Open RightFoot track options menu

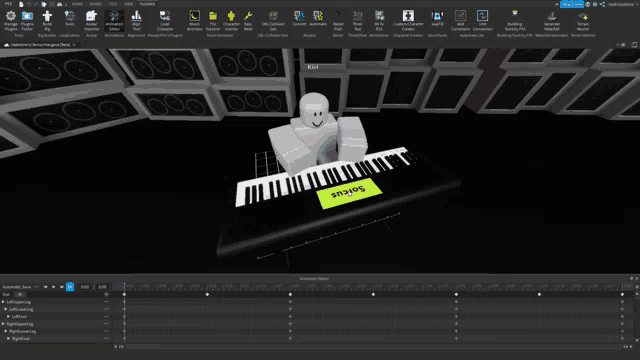pos(107,339)
